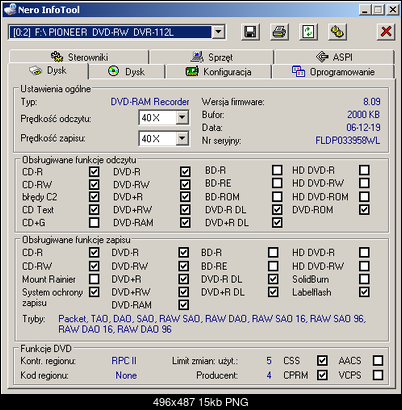The width and height of the screenshot is (402, 410).
Task: Toggle the DVD-RAM write checkbox
Action: (x=184, y=305)
